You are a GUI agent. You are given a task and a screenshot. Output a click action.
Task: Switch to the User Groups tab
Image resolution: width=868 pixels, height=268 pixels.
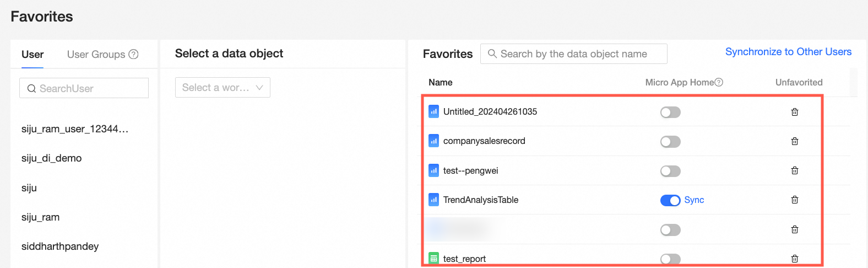tap(96, 55)
